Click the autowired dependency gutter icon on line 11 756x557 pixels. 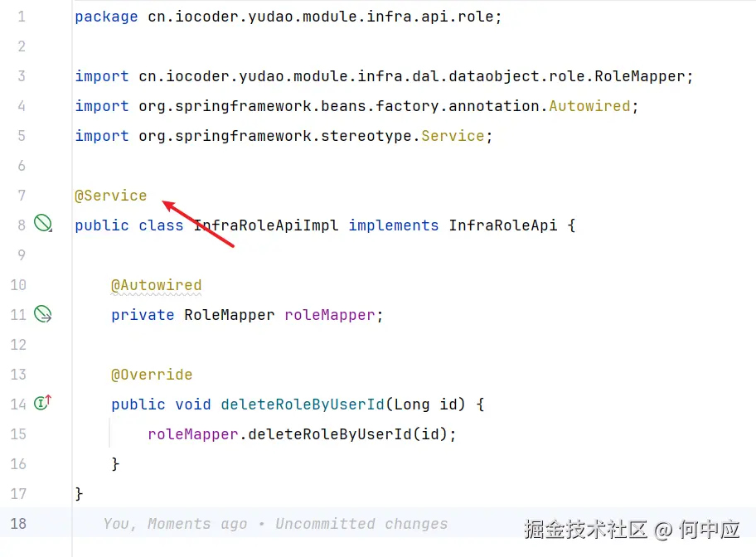tap(42, 313)
